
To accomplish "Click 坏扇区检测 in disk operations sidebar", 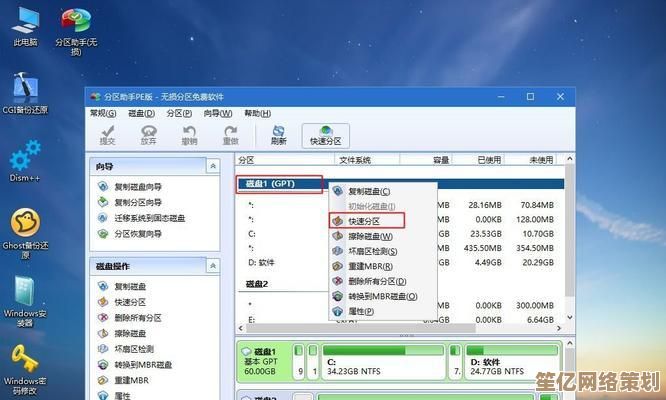I will pos(134,349).
